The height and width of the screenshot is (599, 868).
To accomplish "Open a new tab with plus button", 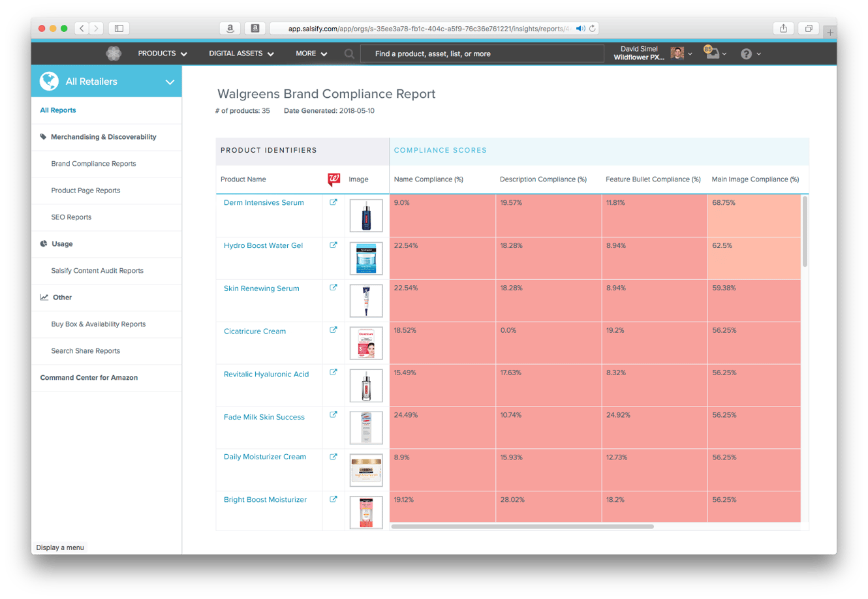I will (830, 32).
